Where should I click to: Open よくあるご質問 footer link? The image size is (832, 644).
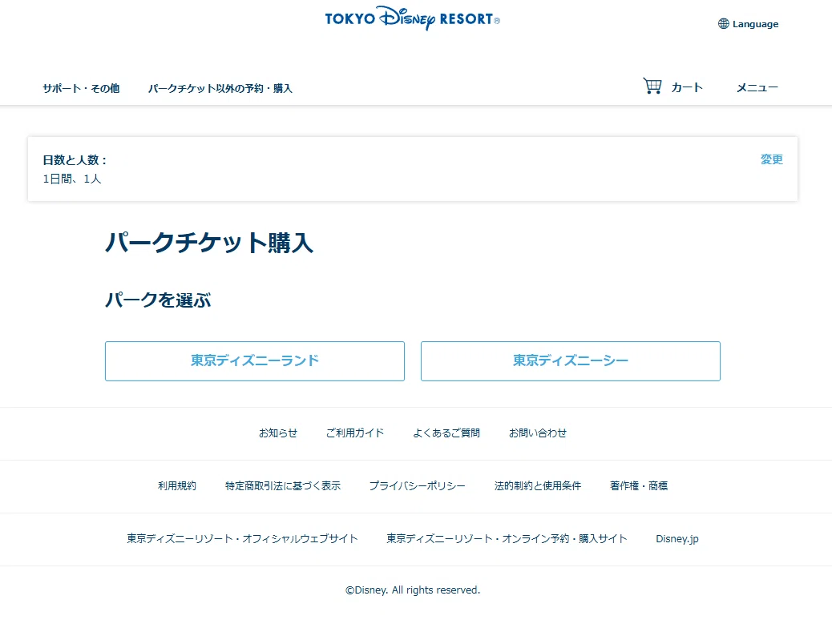pyautogui.click(x=446, y=433)
